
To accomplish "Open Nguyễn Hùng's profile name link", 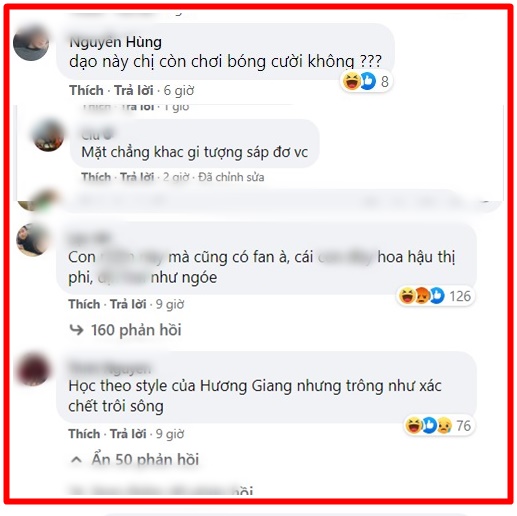I will tap(115, 42).
